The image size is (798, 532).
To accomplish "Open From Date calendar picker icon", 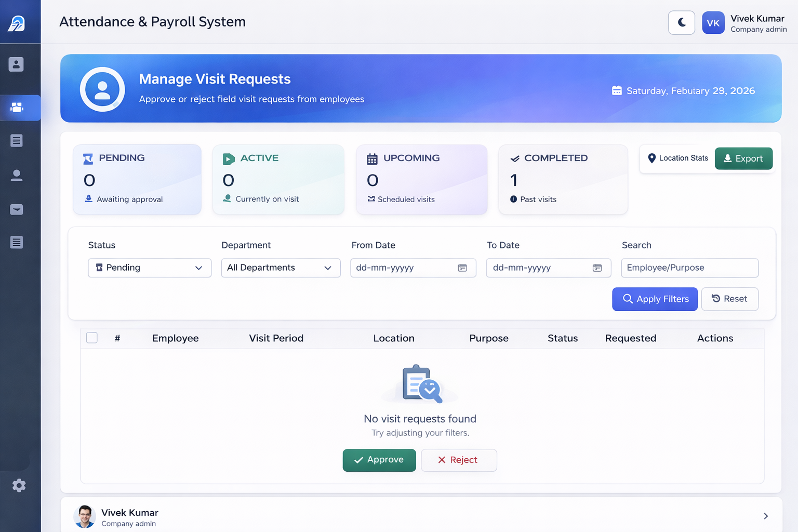I will (462, 268).
